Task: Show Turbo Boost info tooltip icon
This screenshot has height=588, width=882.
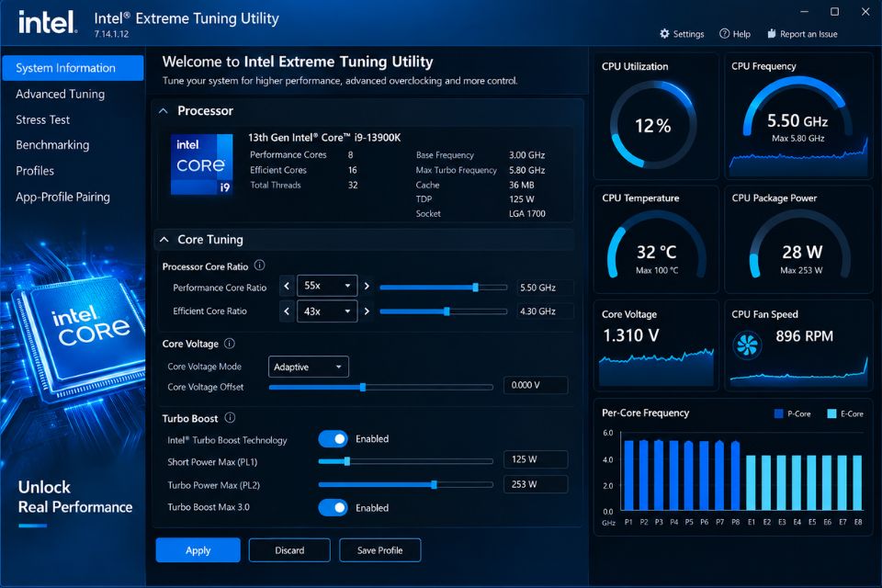Action: click(230, 417)
